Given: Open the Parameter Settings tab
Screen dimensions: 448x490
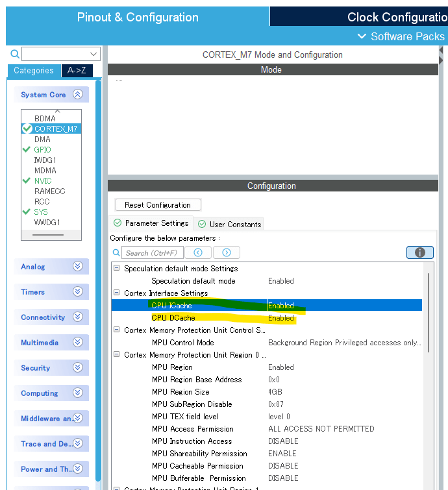Looking at the screenshot, I should 151,223.
